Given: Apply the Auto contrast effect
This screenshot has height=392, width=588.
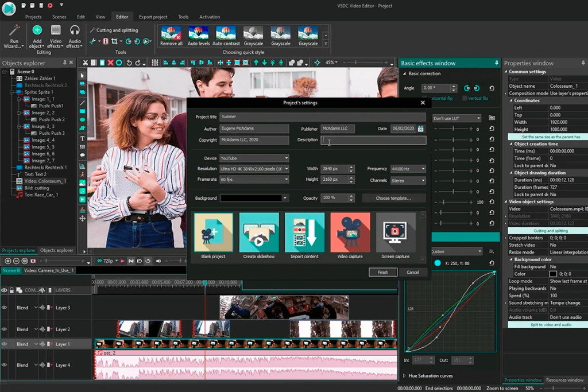Looking at the screenshot, I should (x=225, y=34).
